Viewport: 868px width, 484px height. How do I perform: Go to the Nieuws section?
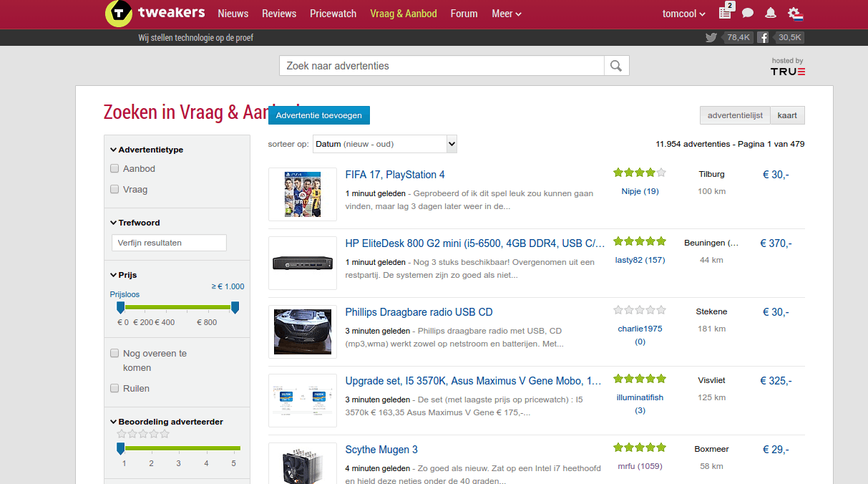[x=233, y=14]
